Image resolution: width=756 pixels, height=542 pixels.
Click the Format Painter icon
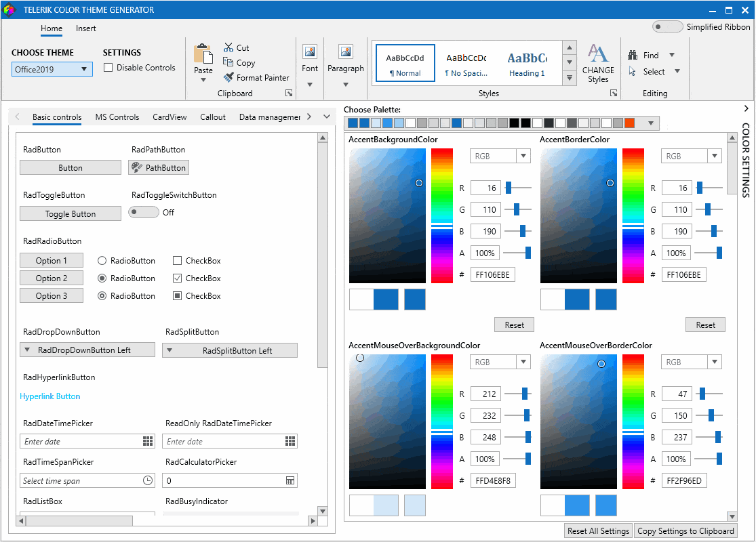[228, 77]
